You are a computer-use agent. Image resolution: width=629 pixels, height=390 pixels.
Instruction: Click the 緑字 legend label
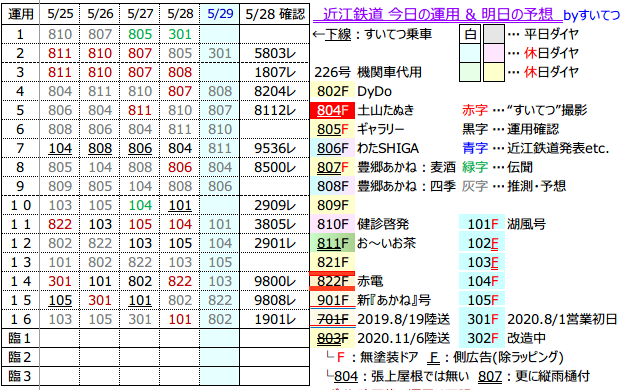(475, 167)
